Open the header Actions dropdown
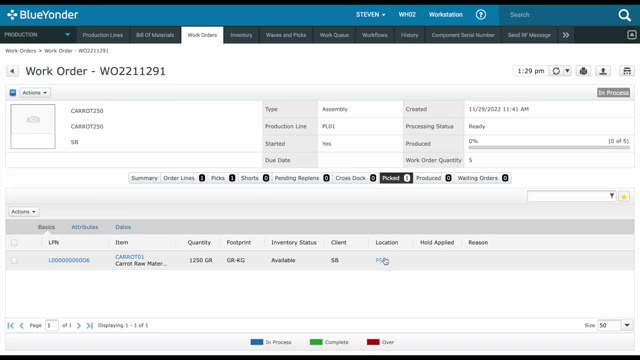Image resolution: width=640 pixels, height=360 pixels. click(x=35, y=93)
